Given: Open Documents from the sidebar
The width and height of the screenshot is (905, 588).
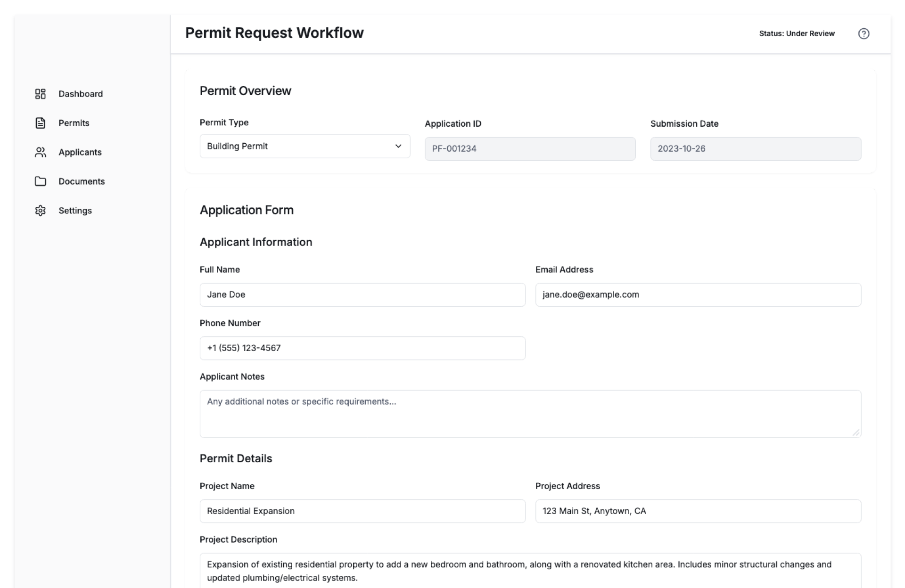Looking at the screenshot, I should coord(82,181).
